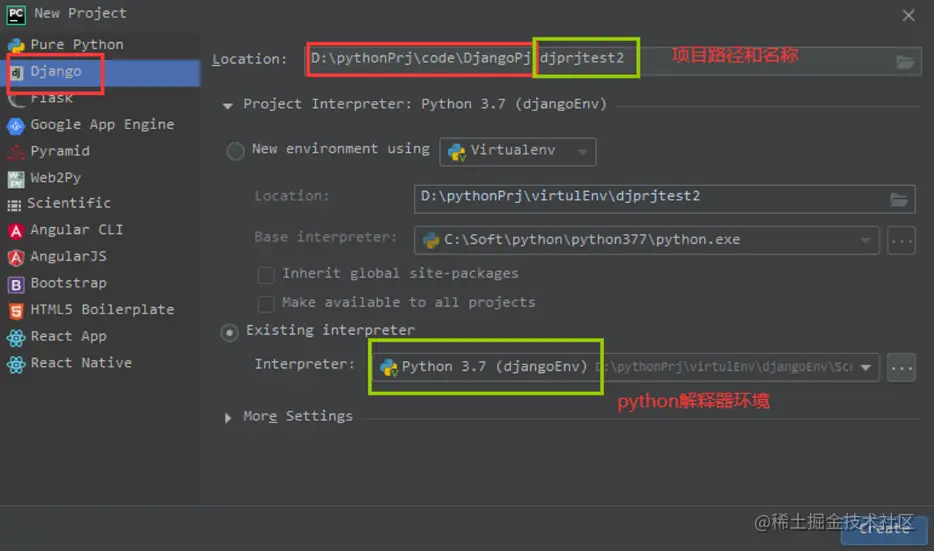Image resolution: width=934 pixels, height=551 pixels.
Task: Click the React Native atom icon
Action: point(16,364)
